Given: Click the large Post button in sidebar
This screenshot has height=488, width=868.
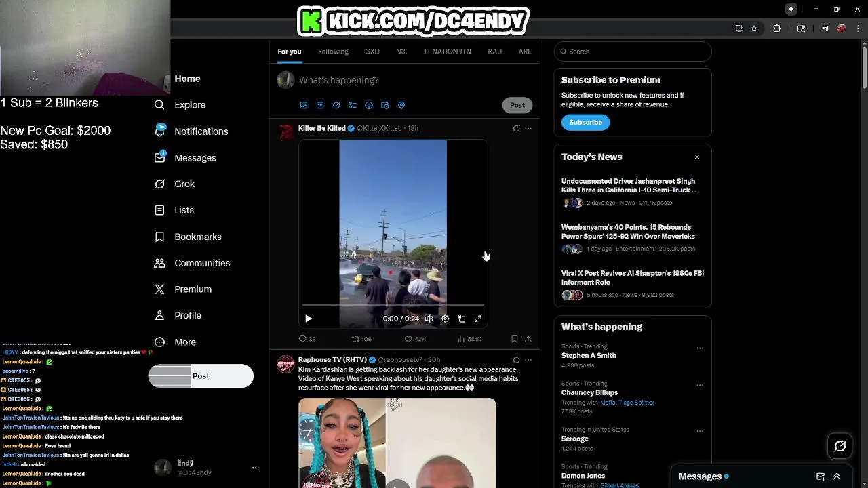Looking at the screenshot, I should [201, 376].
